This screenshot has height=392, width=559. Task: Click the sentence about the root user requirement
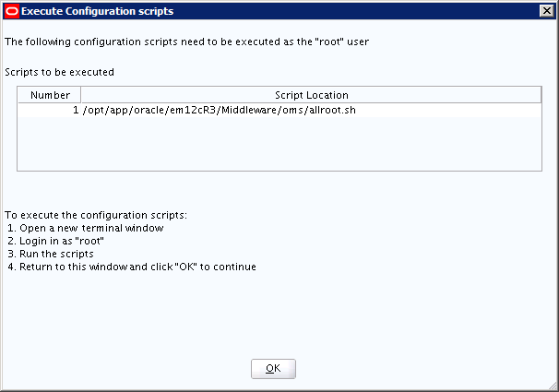pyautogui.click(x=187, y=42)
